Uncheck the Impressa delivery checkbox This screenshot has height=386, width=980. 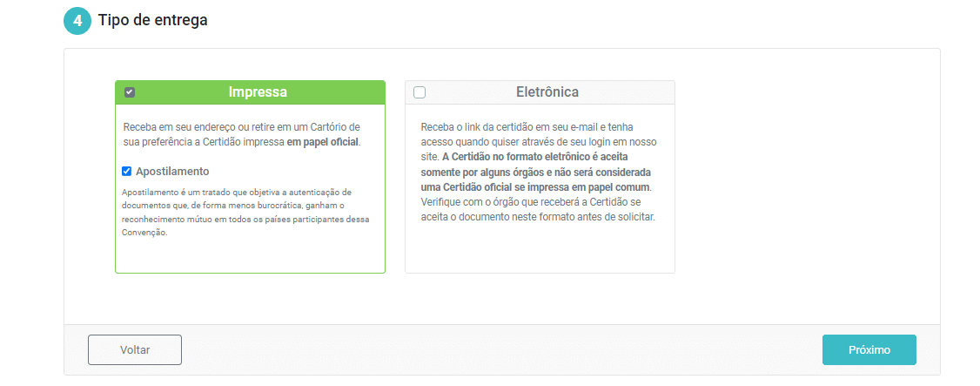click(130, 92)
